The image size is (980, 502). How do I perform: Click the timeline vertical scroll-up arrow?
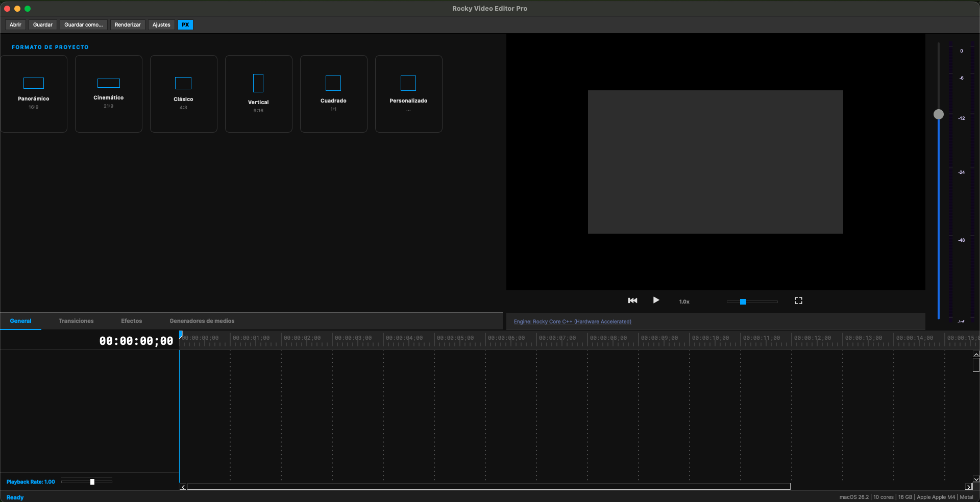(x=976, y=354)
